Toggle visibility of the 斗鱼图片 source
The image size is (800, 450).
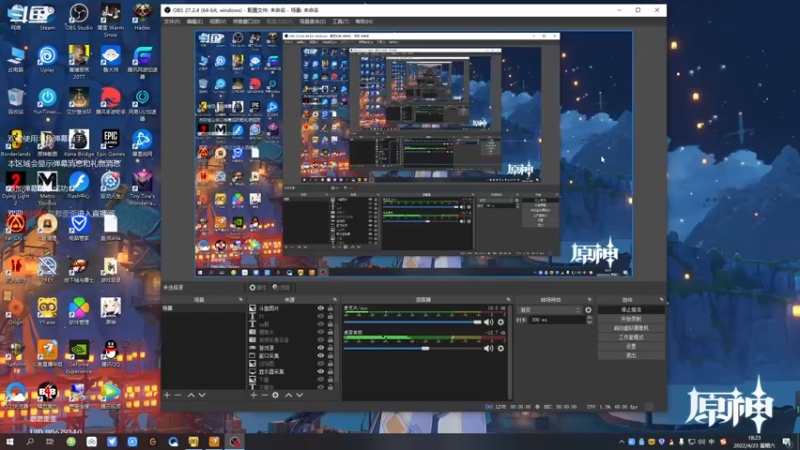[x=320, y=308]
